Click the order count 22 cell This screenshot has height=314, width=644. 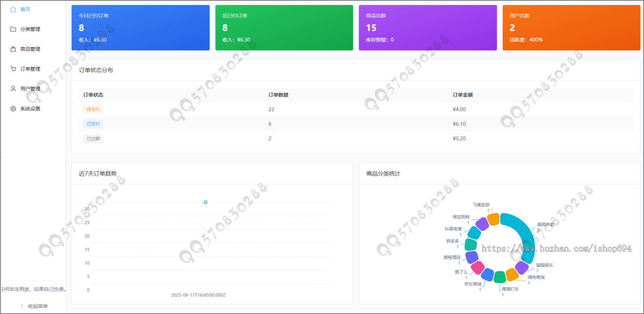coord(271,109)
